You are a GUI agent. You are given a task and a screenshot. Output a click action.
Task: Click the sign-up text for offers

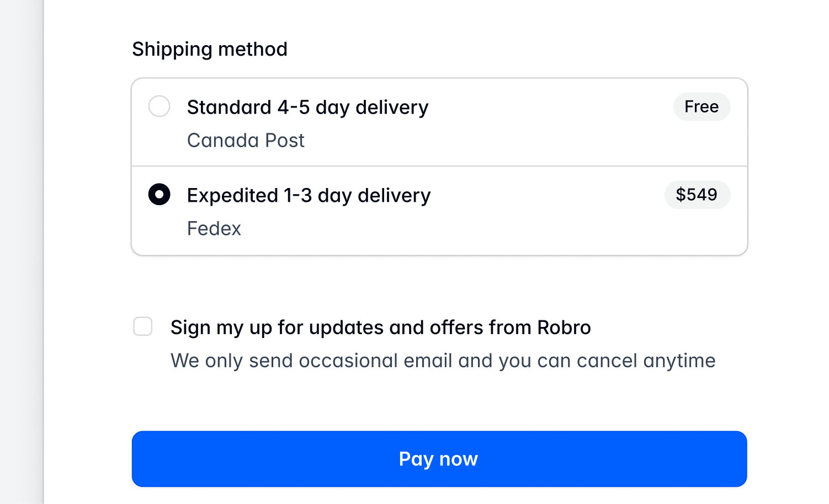[x=381, y=327]
